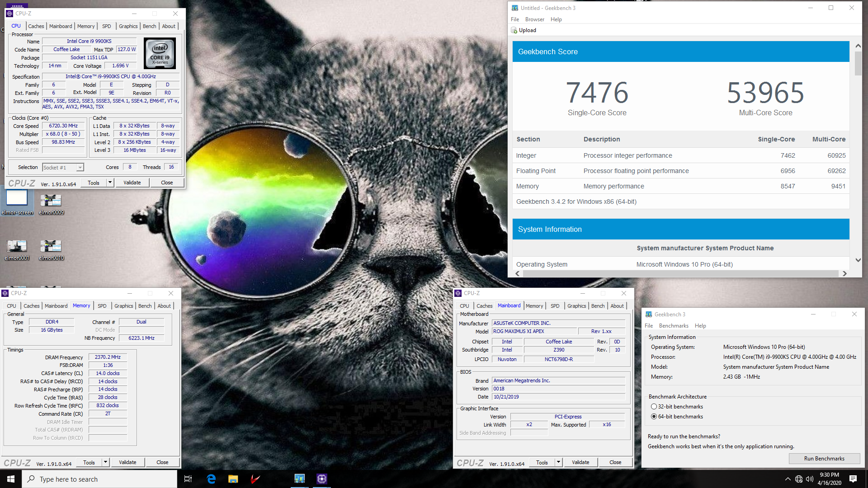Click Geekbench horizontal scrollbar left arrow
This screenshot has height=488, width=868.
coord(518,274)
